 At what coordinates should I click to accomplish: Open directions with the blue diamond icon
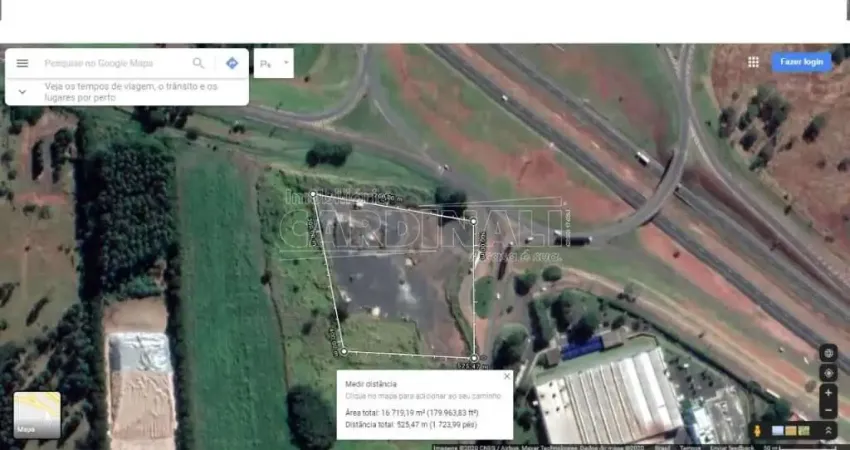pos(232,63)
